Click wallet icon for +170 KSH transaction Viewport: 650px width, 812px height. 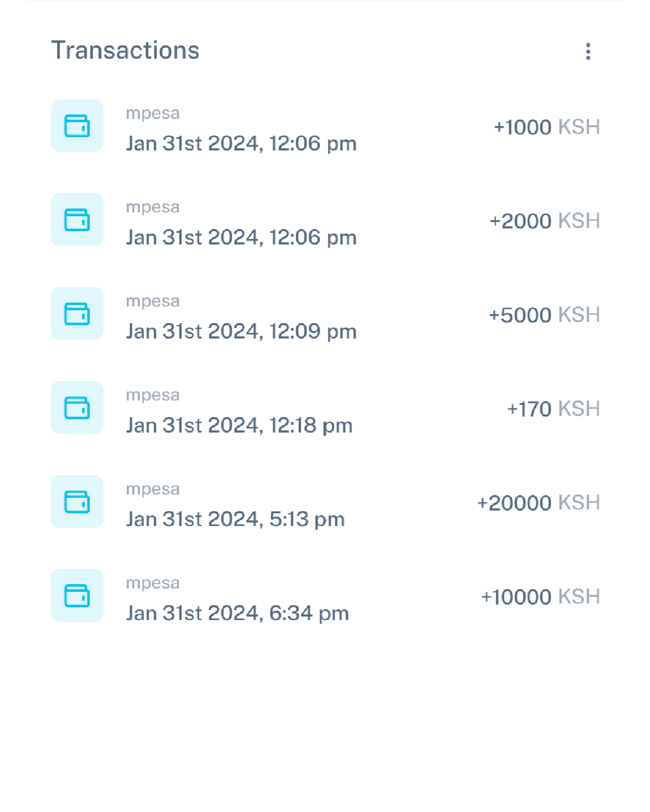point(77,408)
